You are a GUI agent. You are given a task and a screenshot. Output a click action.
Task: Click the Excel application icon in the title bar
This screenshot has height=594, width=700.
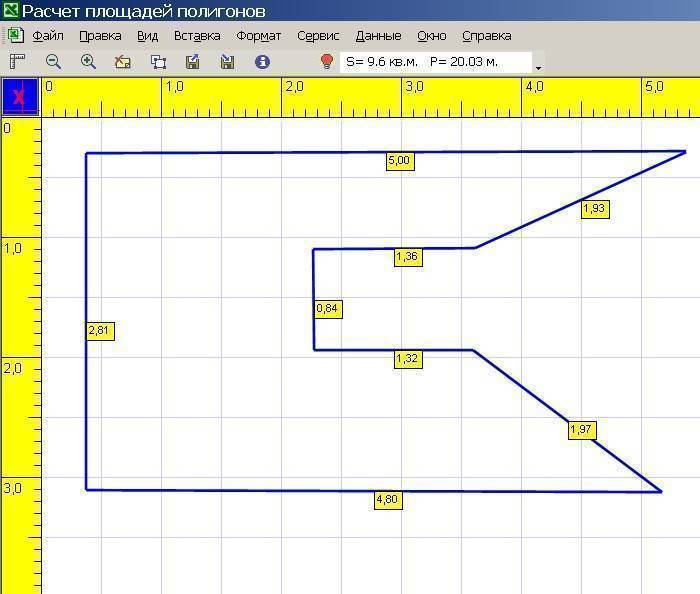pyautogui.click(x=10, y=10)
